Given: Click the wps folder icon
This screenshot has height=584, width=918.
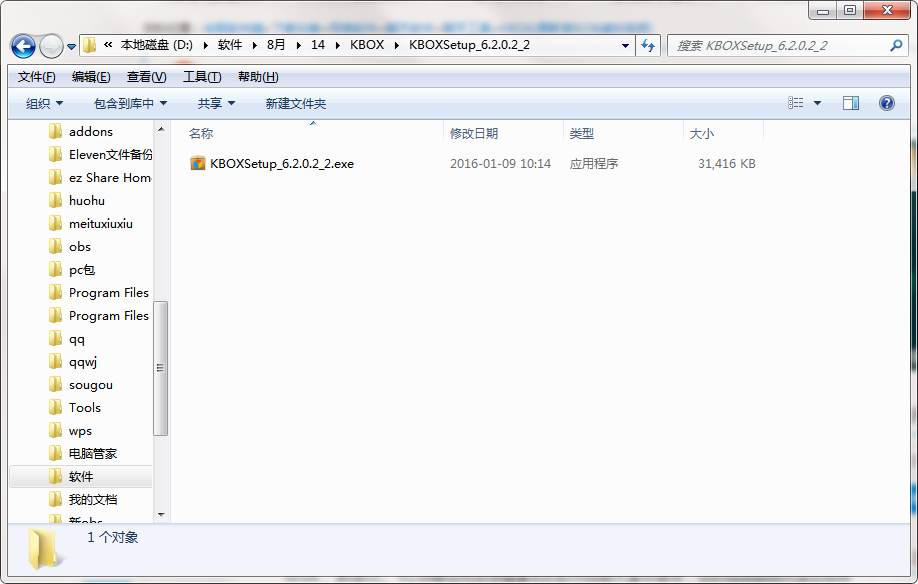Looking at the screenshot, I should click(55, 431).
